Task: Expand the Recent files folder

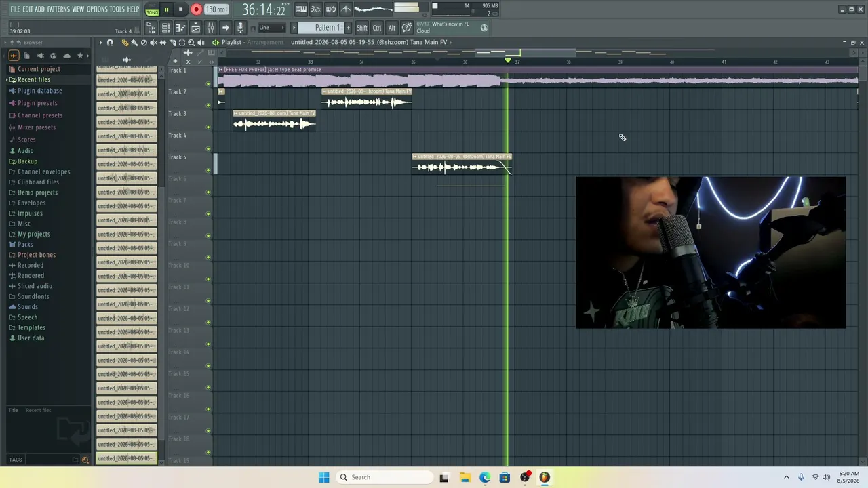Action: (x=33, y=79)
